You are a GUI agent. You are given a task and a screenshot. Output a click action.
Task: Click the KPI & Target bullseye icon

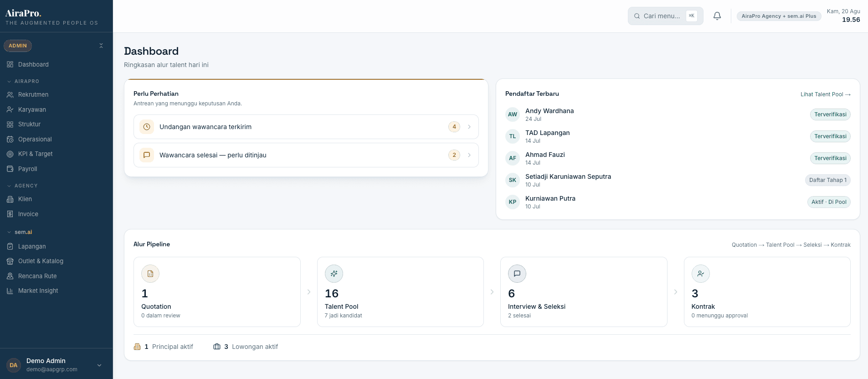click(x=10, y=154)
